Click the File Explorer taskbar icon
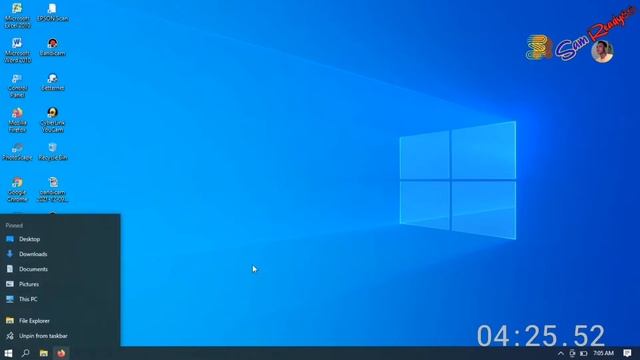The width and height of the screenshot is (640, 360). click(x=44, y=353)
